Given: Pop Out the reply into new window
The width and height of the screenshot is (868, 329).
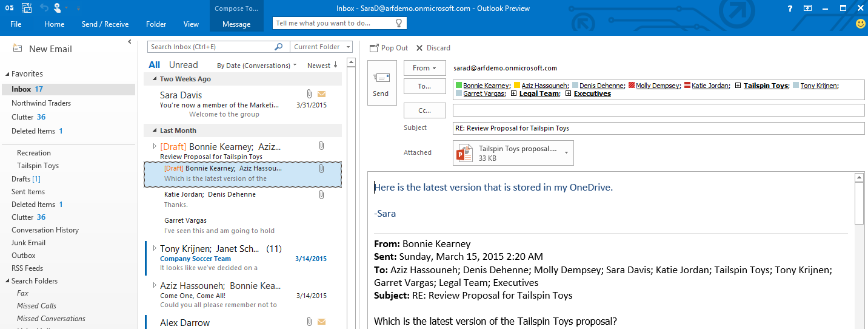Looking at the screenshot, I should pyautogui.click(x=389, y=48).
